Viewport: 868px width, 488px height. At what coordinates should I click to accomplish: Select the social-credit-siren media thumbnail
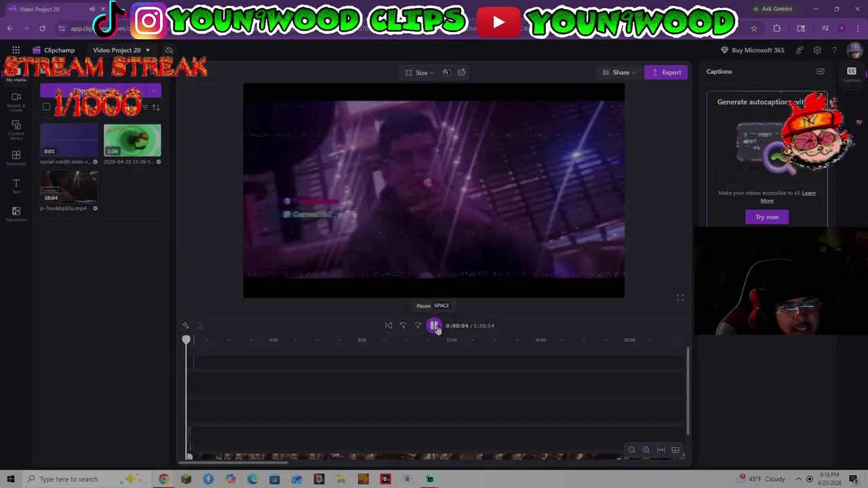(x=68, y=140)
